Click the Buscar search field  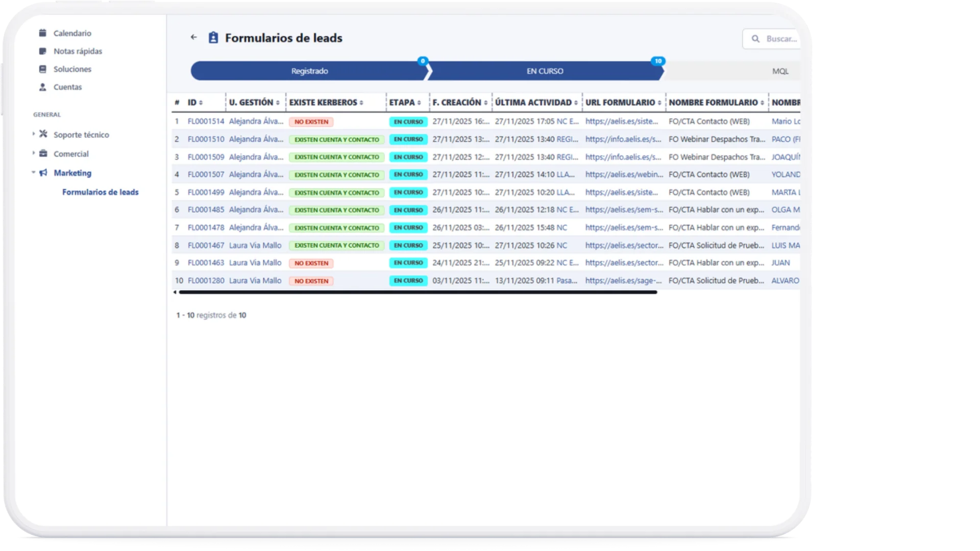[x=781, y=39]
